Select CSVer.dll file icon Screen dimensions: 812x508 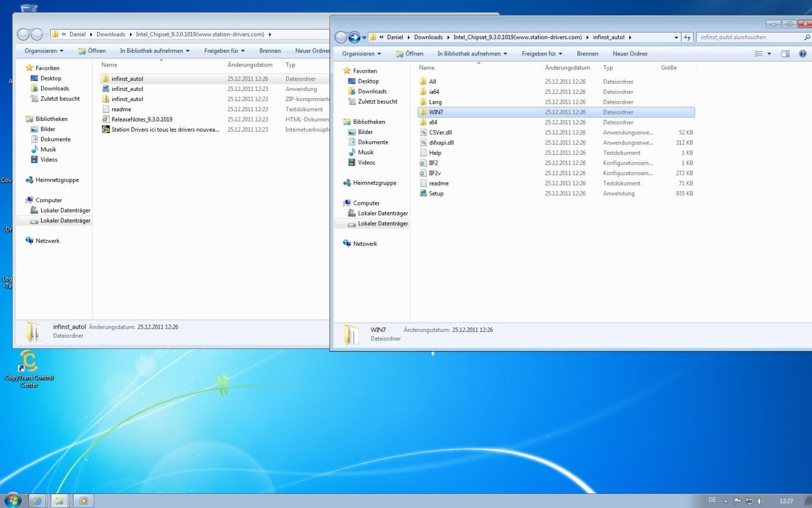(423, 132)
